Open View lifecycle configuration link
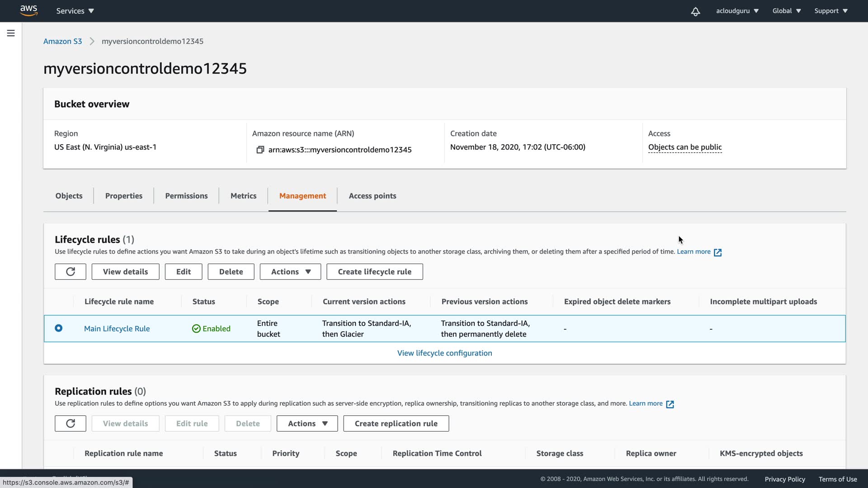The image size is (868, 488). point(444,353)
